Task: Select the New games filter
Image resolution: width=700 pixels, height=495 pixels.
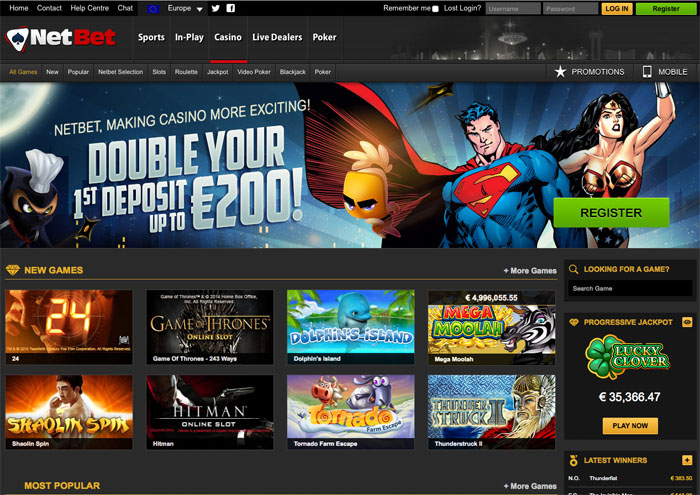Action: click(52, 72)
